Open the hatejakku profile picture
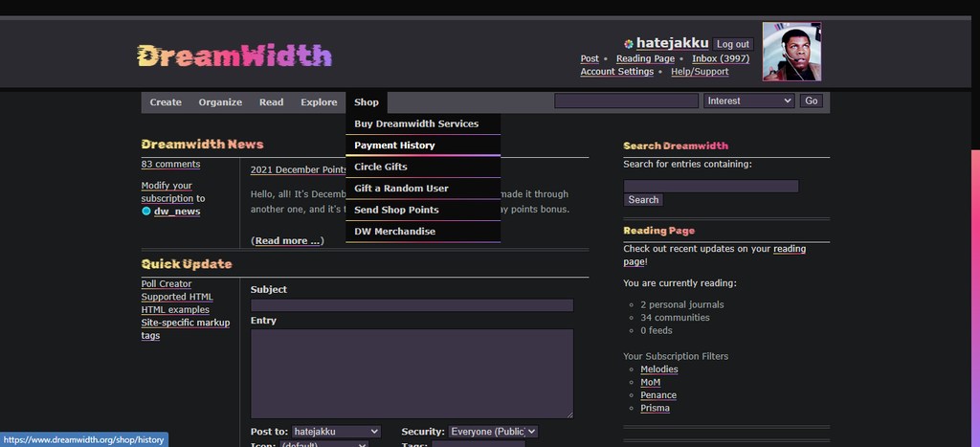 point(791,52)
